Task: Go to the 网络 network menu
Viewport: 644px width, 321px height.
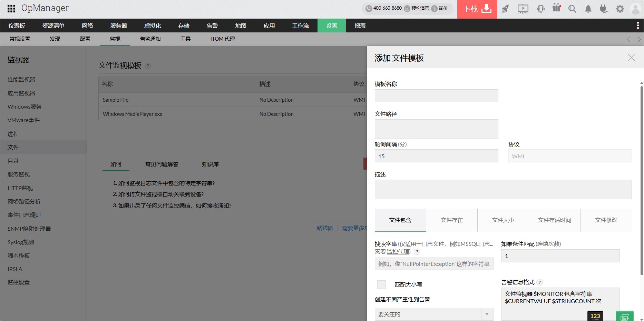Action: [x=87, y=26]
